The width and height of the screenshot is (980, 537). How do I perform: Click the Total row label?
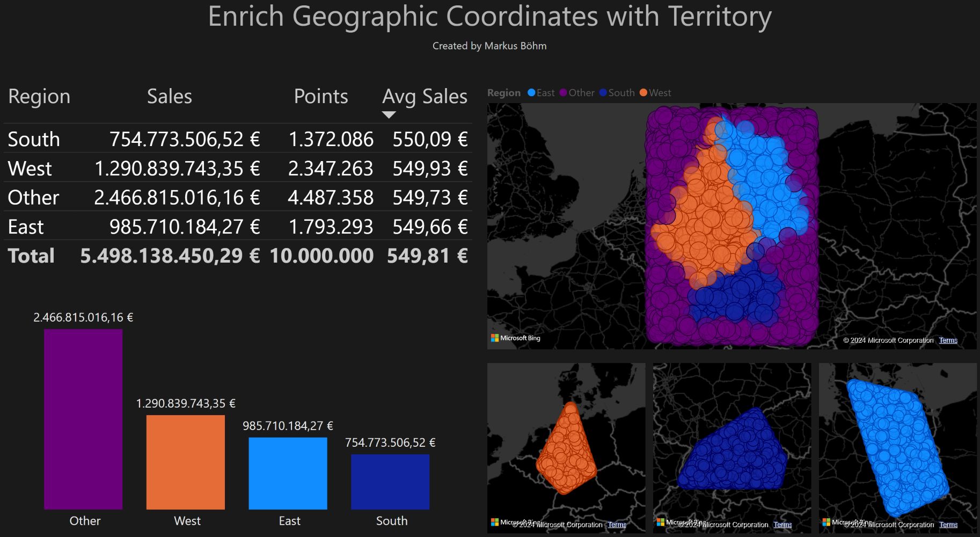(x=31, y=256)
